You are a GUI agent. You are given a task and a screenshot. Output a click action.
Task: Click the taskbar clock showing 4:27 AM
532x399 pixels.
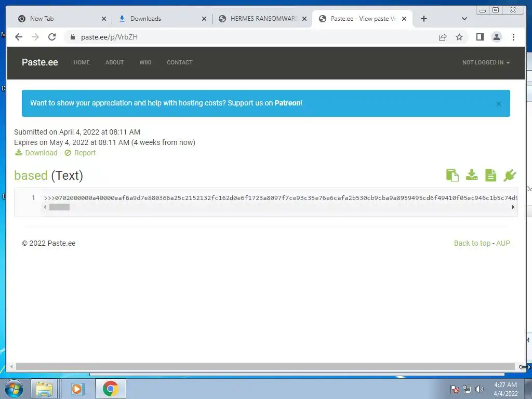[506, 389]
